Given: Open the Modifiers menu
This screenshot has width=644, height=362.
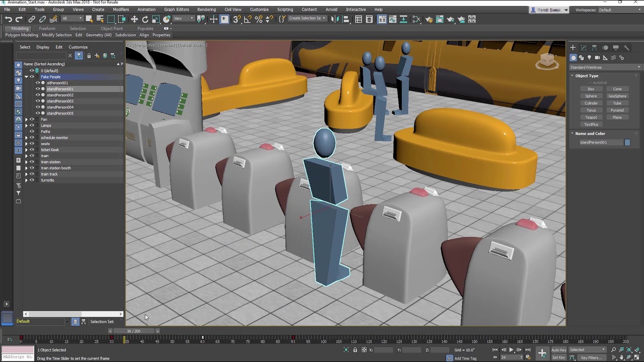Looking at the screenshot, I should (121, 10).
